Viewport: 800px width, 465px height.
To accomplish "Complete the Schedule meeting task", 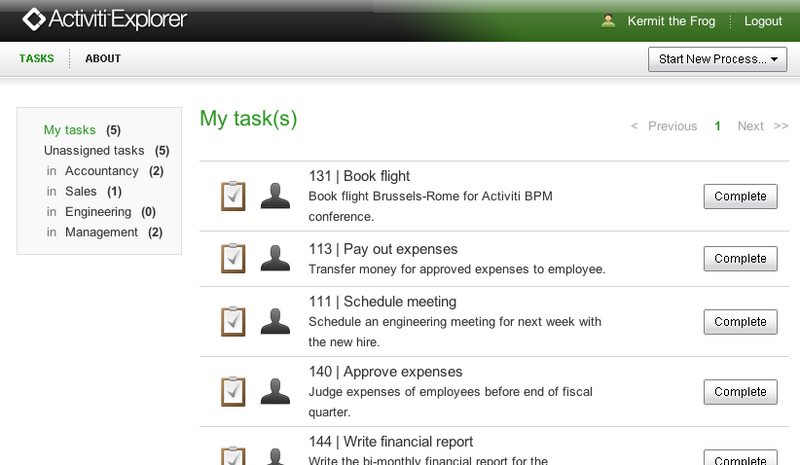I will coord(740,322).
